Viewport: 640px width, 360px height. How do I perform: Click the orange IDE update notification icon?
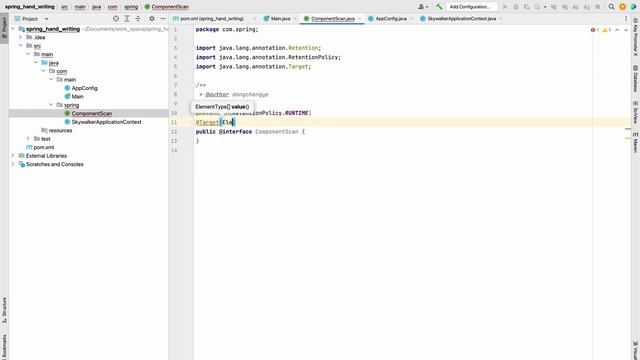click(x=622, y=7)
